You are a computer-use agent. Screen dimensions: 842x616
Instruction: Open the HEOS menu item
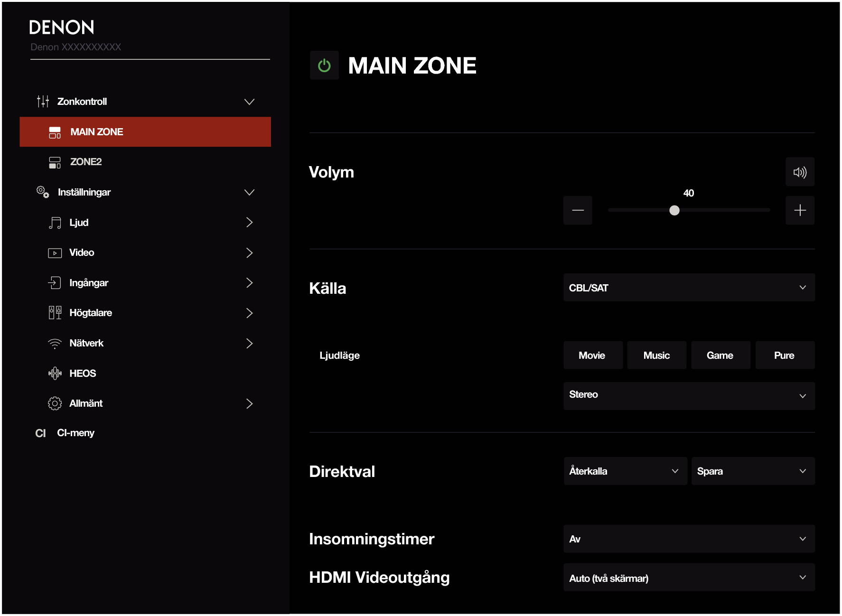145,373
